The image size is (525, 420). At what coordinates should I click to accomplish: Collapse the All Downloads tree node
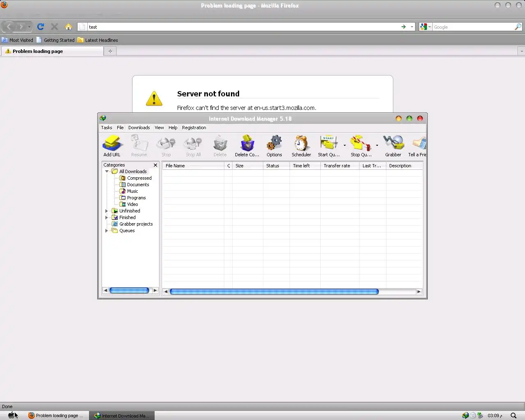coord(107,171)
